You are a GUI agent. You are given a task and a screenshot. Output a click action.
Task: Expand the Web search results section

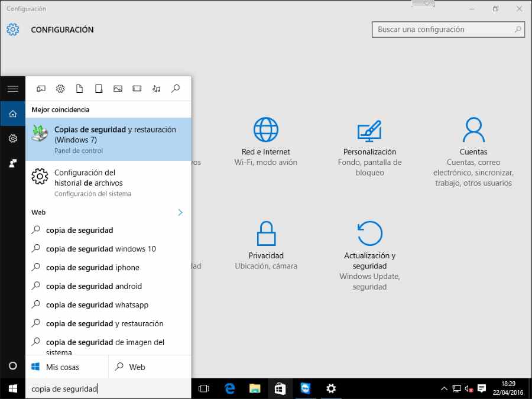click(x=180, y=212)
